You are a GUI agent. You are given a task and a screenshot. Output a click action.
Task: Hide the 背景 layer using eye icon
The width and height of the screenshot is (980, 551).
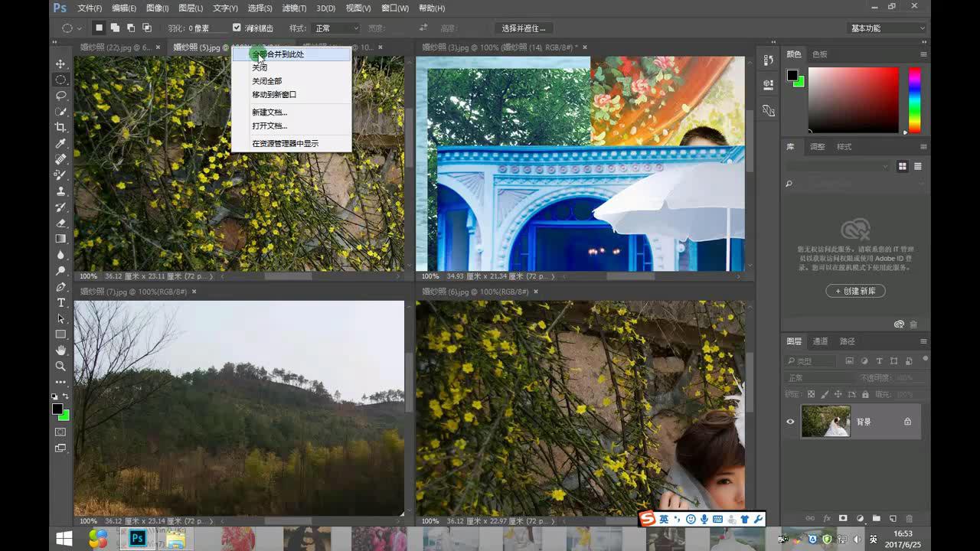tap(790, 422)
